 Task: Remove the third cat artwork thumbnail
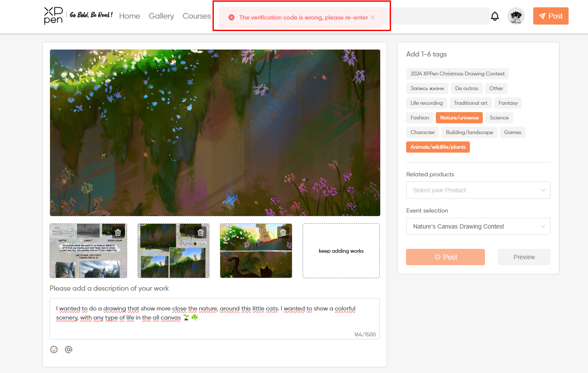coord(283,232)
